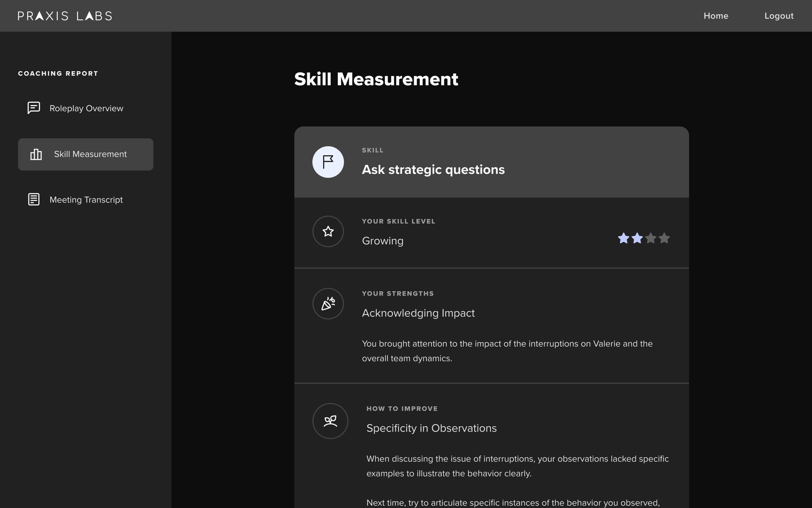Viewport: 812px width, 508px height.
Task: Go to the Meeting Transcript section
Action: [x=86, y=200]
